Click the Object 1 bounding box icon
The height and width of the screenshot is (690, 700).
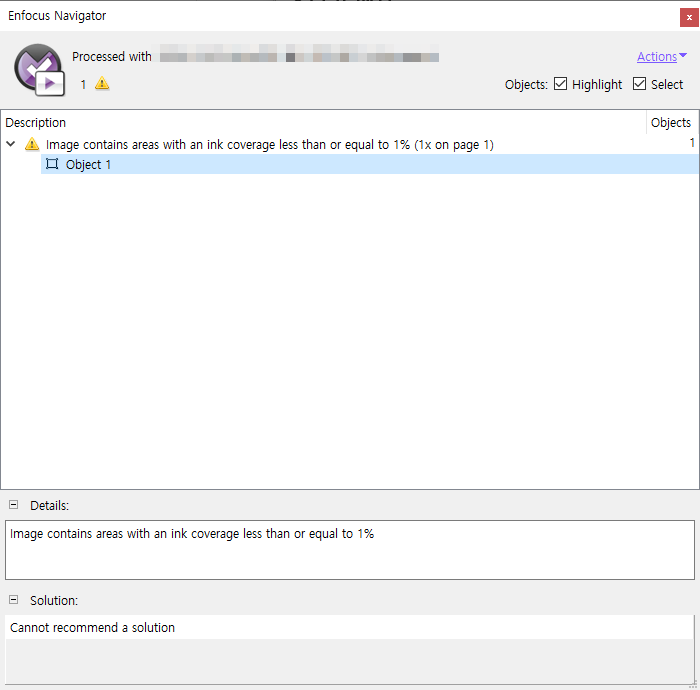click(52, 164)
